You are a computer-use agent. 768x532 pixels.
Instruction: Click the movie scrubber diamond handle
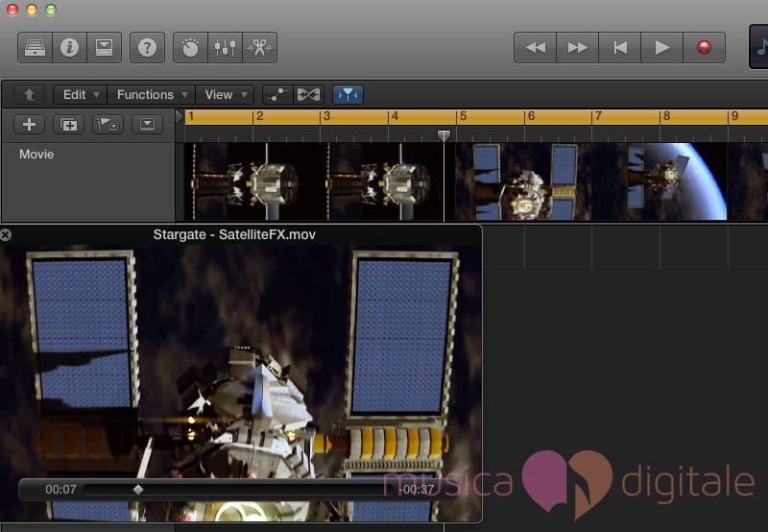click(x=138, y=489)
